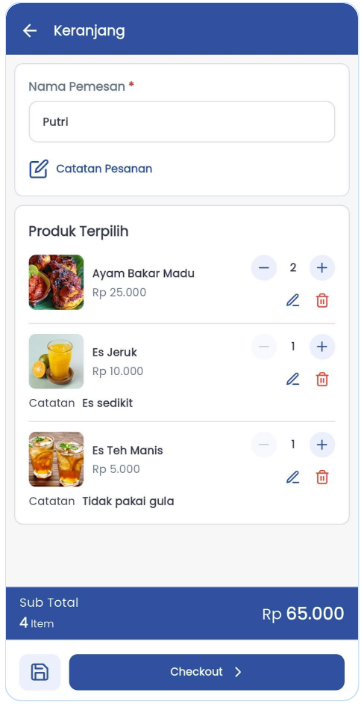Screen dimensions: 362x706
Task: Click the disabled minus for Es Jeruk
Action: click(264, 347)
